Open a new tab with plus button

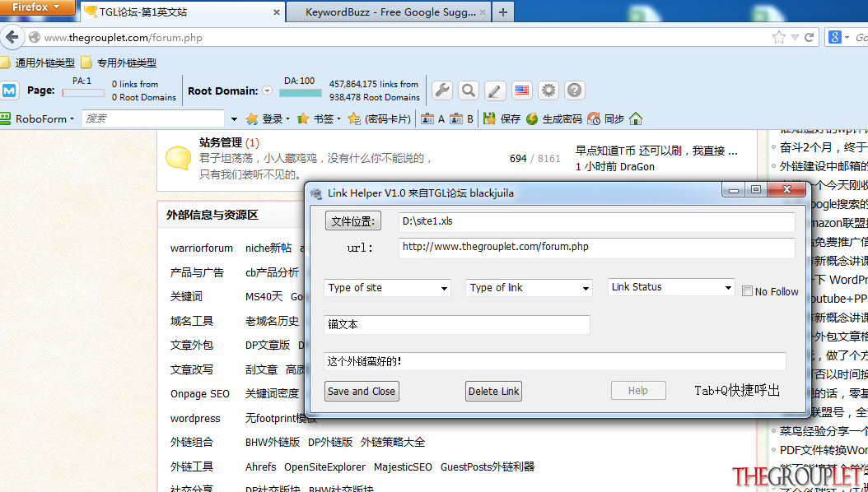(502, 12)
